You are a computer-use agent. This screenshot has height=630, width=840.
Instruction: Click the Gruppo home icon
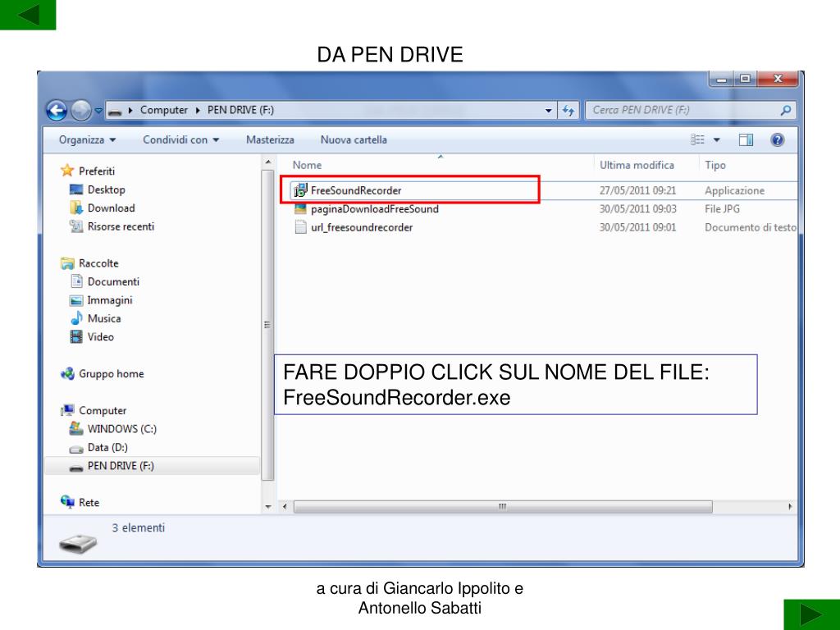[x=67, y=373]
